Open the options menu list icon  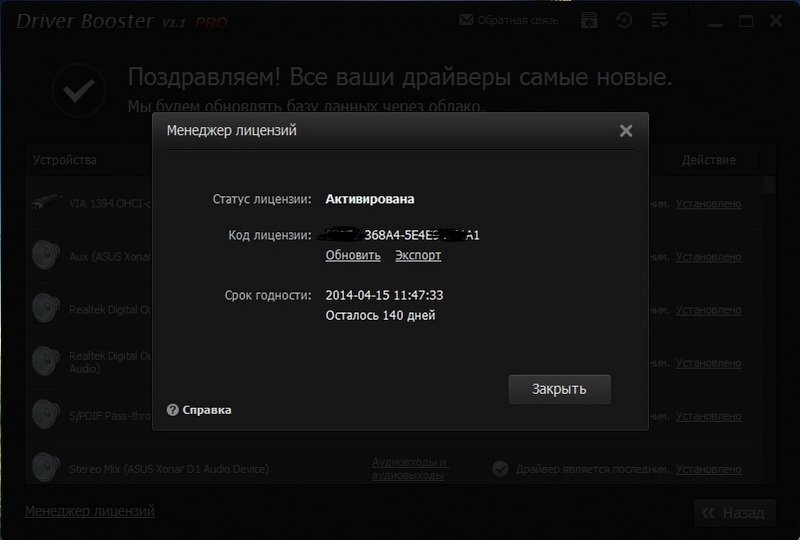(659, 20)
